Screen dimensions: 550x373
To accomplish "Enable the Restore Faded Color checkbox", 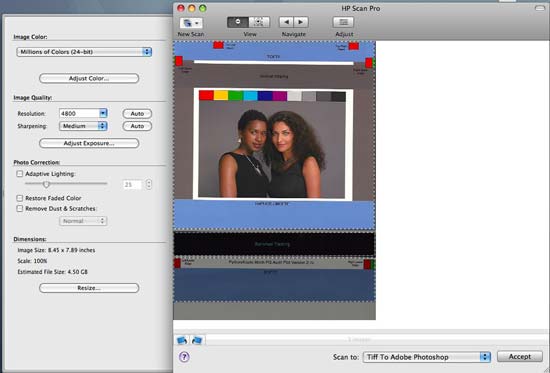I will pos(20,198).
